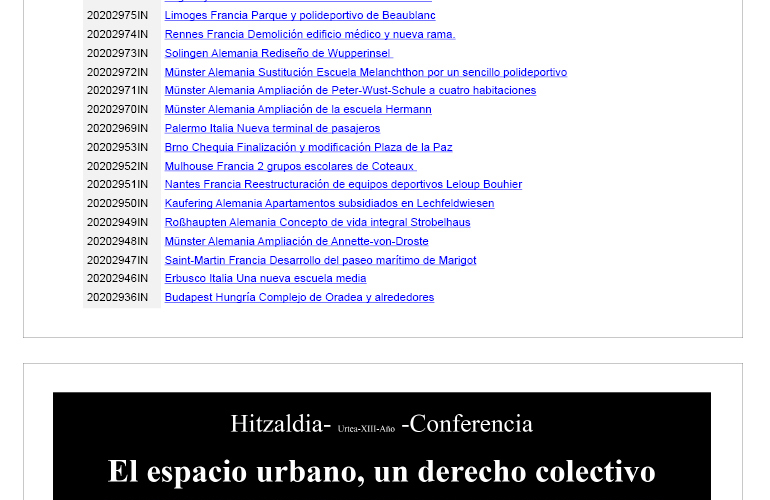Image resolution: width=770 pixels, height=500 pixels.
Task: Select reference code 20202972IN
Action: [117, 72]
